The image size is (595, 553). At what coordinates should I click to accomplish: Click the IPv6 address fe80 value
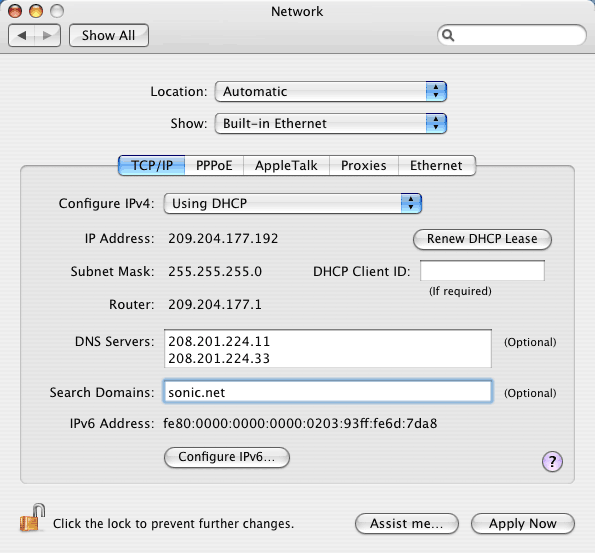[x=300, y=424]
